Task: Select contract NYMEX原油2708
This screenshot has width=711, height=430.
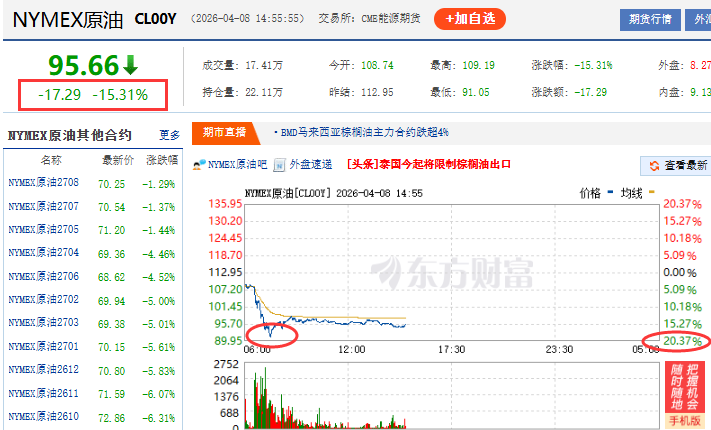Action: click(x=44, y=183)
